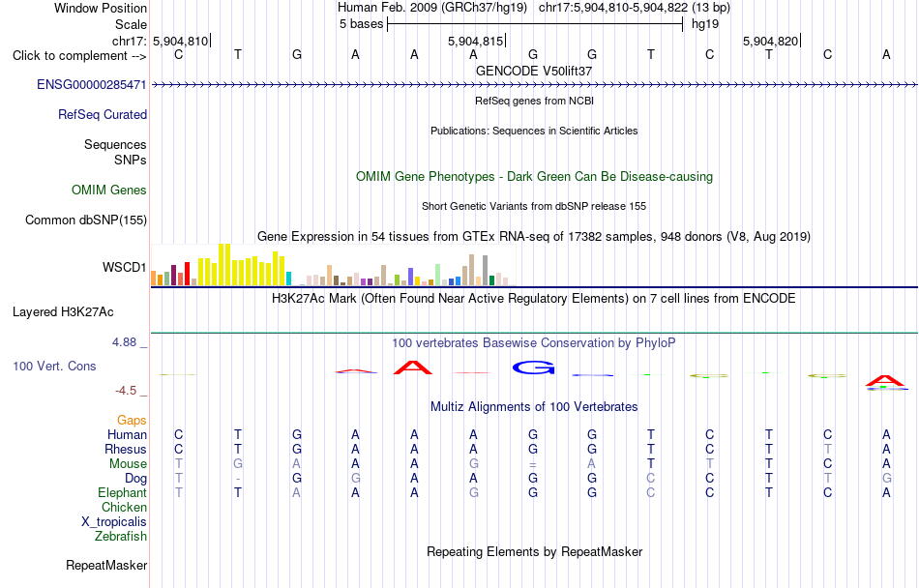Click the first base C in sequence row
This screenshot has height=588, width=919.
click(179, 55)
